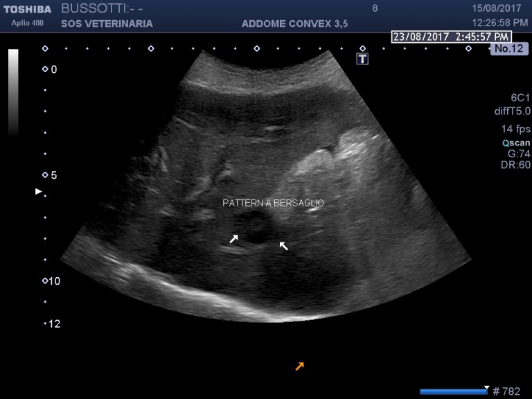Image resolution: width=532 pixels, height=399 pixels.
Task: Click the focus triangle marker on depth scale
Action: (x=39, y=191)
